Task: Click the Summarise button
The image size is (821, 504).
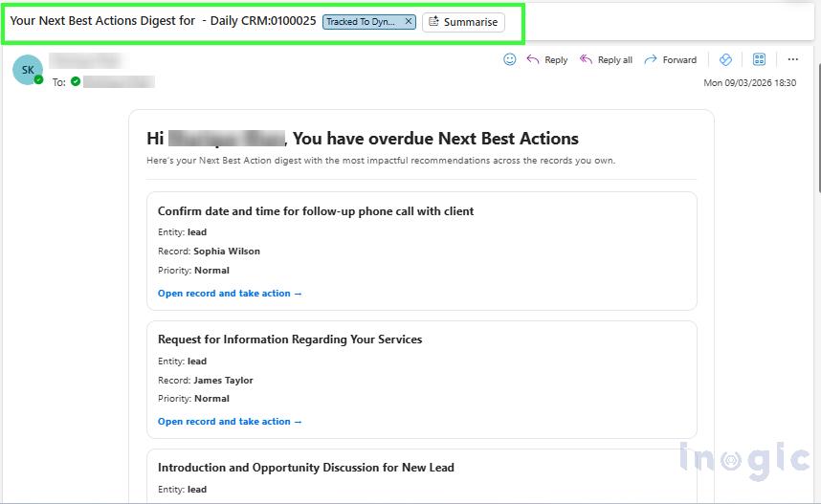Action: click(463, 22)
